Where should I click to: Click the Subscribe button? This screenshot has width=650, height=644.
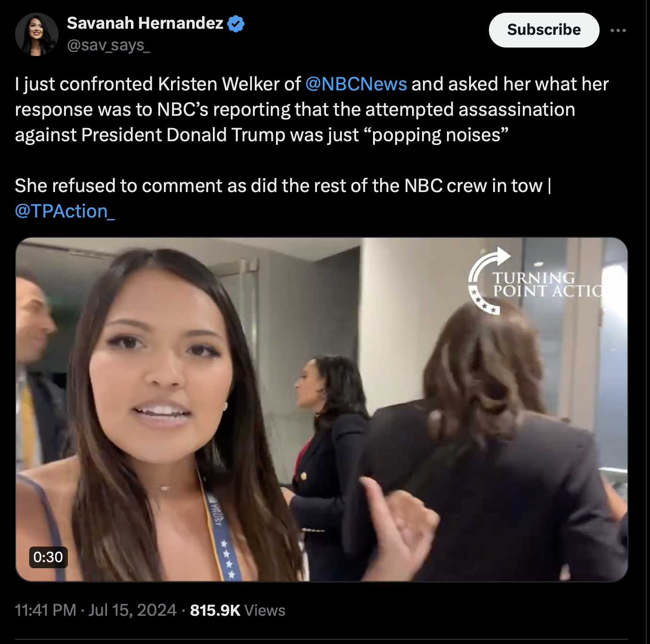544,30
